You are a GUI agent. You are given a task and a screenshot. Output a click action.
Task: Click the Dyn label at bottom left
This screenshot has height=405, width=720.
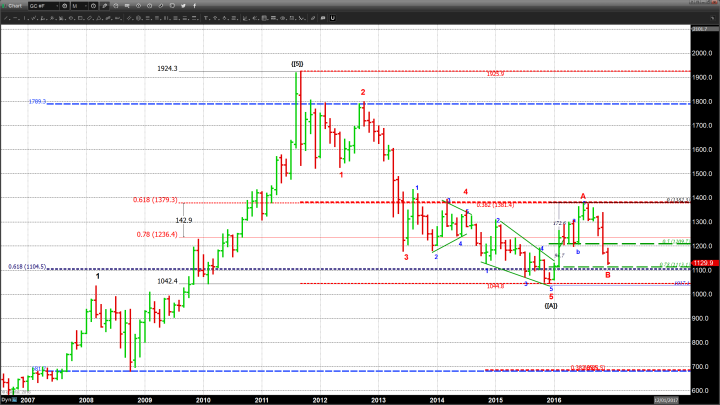tap(6, 398)
